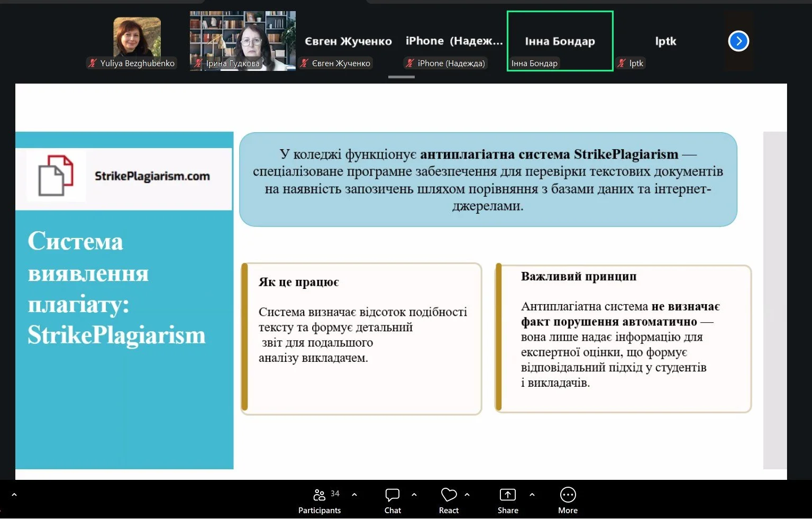
Task: Click the StrikePlagiarism.com text
Action: tap(152, 176)
